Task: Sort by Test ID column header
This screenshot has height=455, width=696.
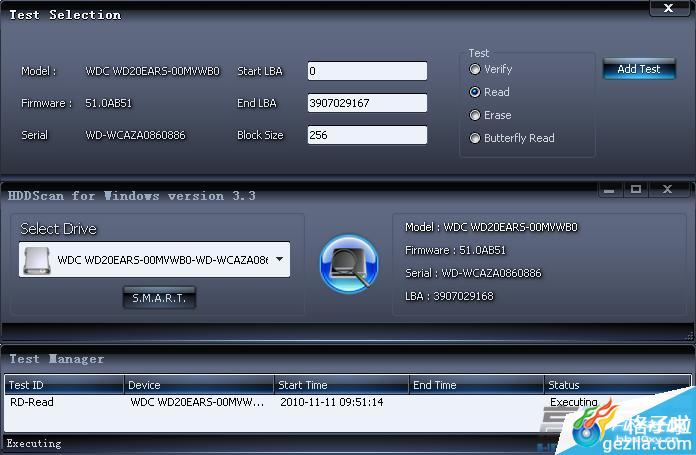Action: 64,385
